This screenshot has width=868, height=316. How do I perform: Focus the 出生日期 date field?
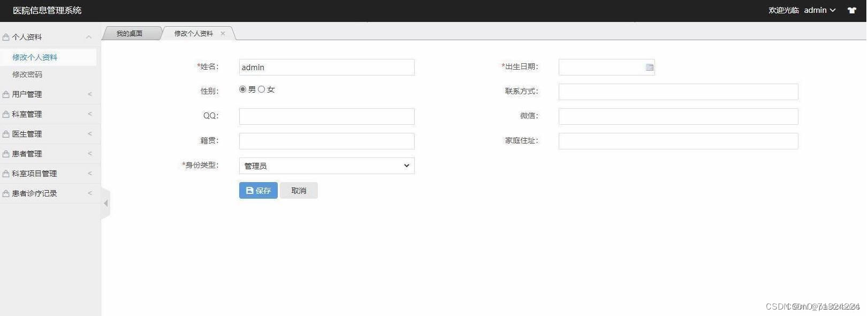606,67
